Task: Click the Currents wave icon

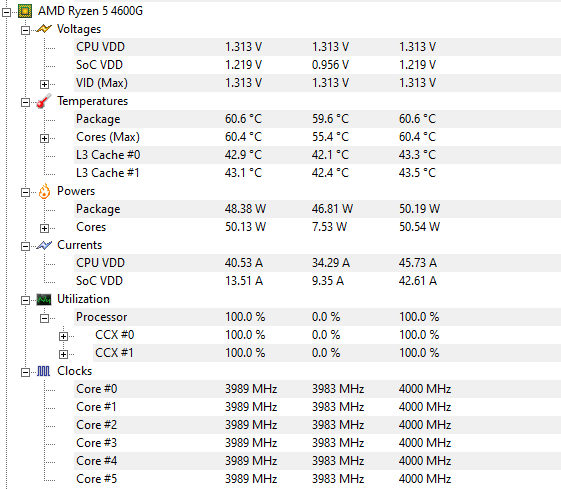Action: point(44,245)
